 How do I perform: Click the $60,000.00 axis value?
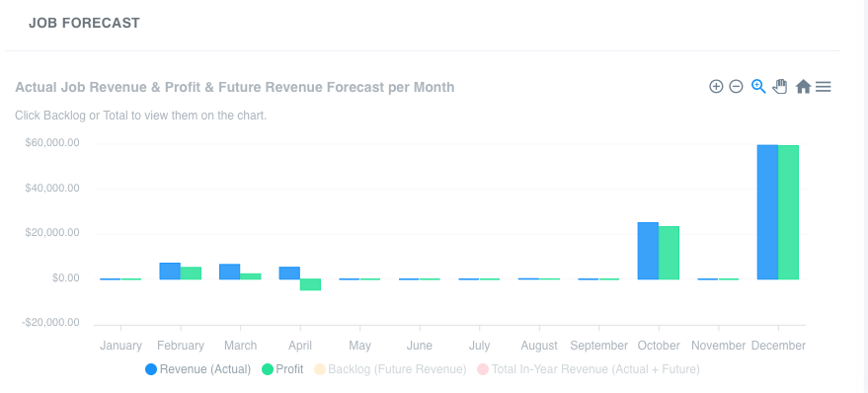52,143
